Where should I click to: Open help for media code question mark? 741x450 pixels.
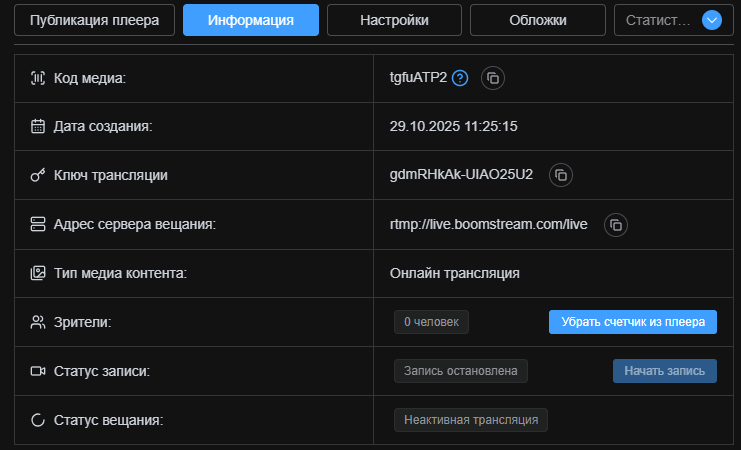460,78
